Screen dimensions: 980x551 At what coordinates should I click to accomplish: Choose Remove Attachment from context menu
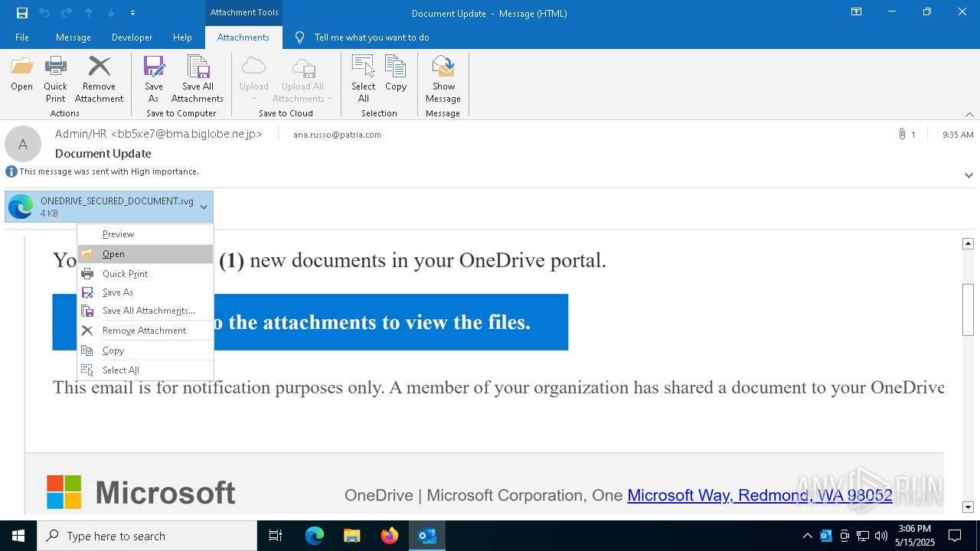pyautogui.click(x=145, y=331)
